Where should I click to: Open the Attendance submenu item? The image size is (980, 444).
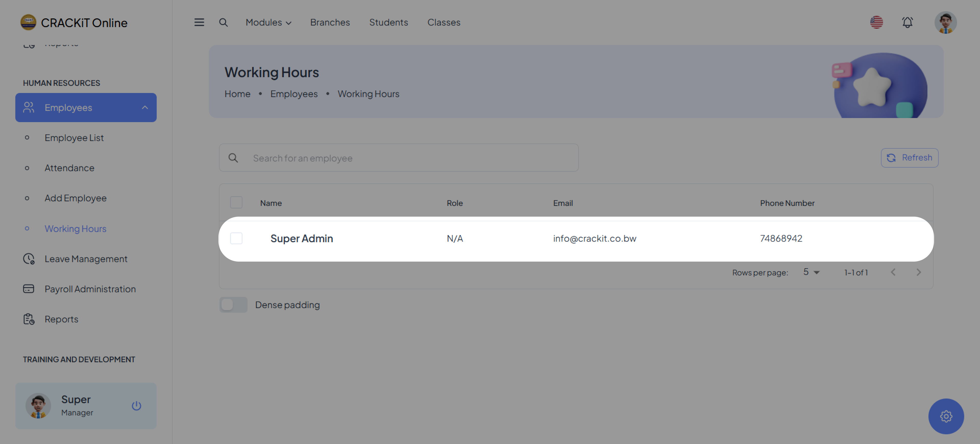click(x=69, y=168)
